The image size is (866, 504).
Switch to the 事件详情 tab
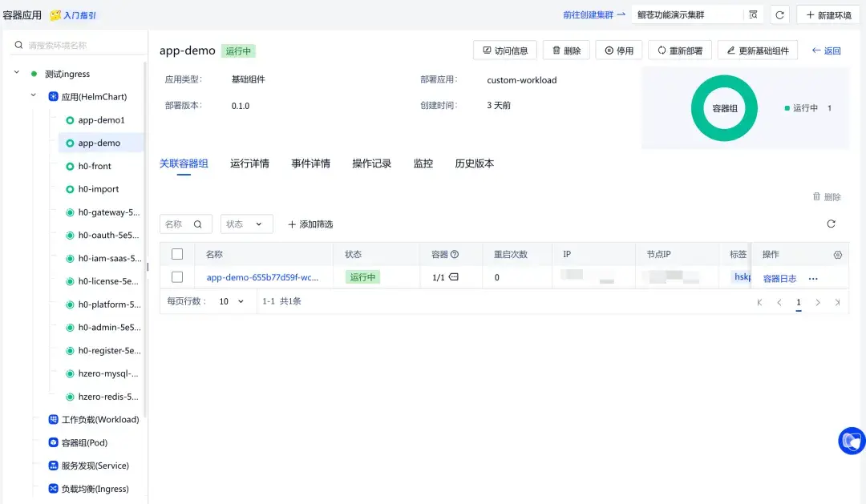click(x=310, y=163)
